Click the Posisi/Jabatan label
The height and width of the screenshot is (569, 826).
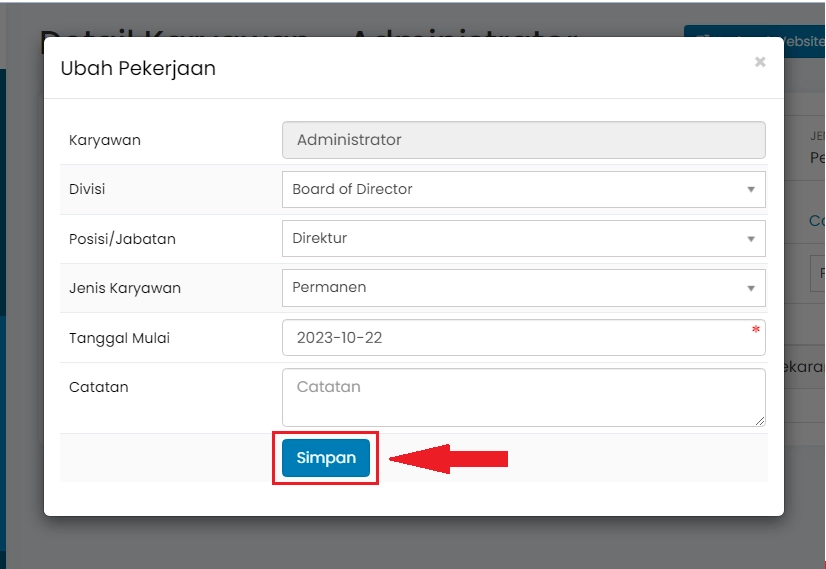[122, 239]
